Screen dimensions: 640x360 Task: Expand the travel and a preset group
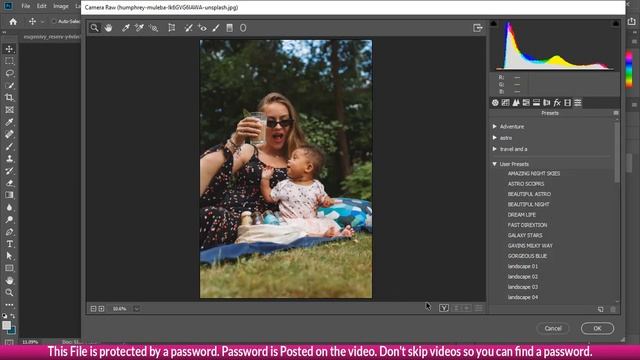[495, 149]
